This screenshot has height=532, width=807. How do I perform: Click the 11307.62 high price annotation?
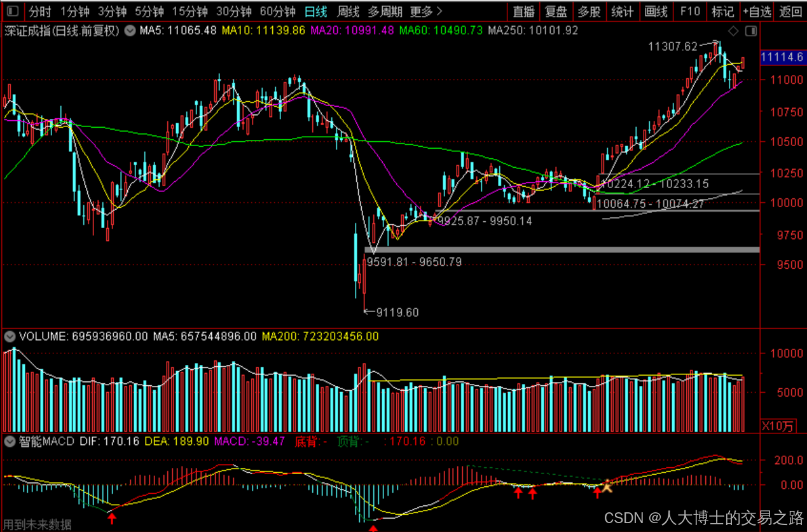tap(673, 46)
